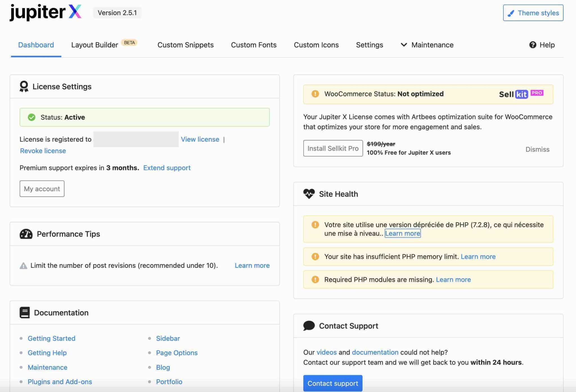The image size is (576, 392).
Task: Click the green Active status checkmark icon
Action: click(x=31, y=117)
